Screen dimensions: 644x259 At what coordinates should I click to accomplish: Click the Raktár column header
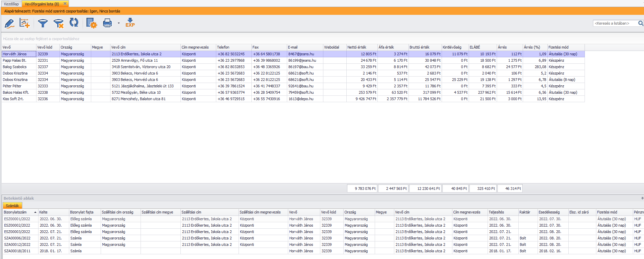(x=528, y=212)
